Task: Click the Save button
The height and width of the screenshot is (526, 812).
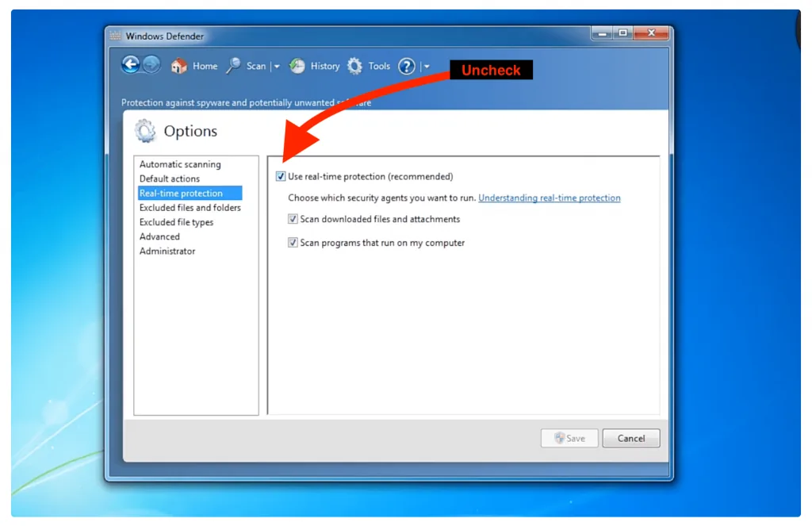Action: [x=569, y=438]
